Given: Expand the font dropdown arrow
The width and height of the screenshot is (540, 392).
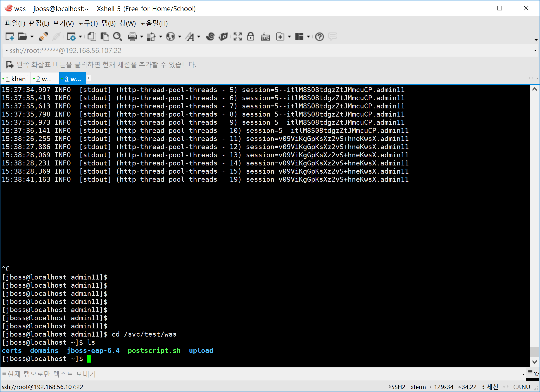Looking at the screenshot, I should pyautogui.click(x=199, y=37).
